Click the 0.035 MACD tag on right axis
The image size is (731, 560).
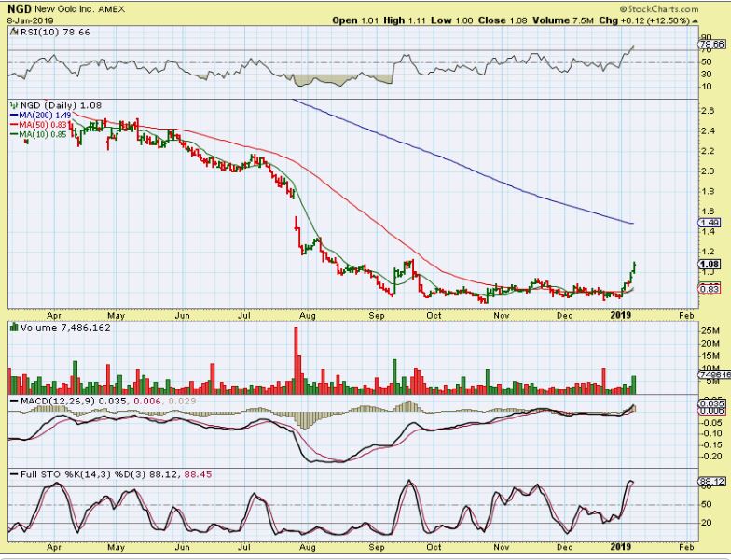[x=710, y=403]
